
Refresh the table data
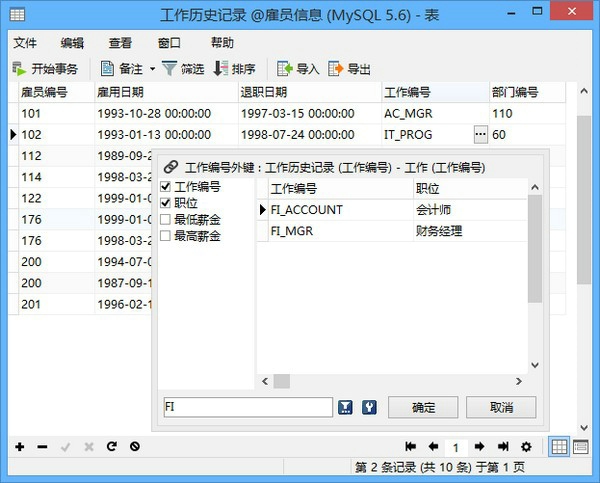[112, 446]
